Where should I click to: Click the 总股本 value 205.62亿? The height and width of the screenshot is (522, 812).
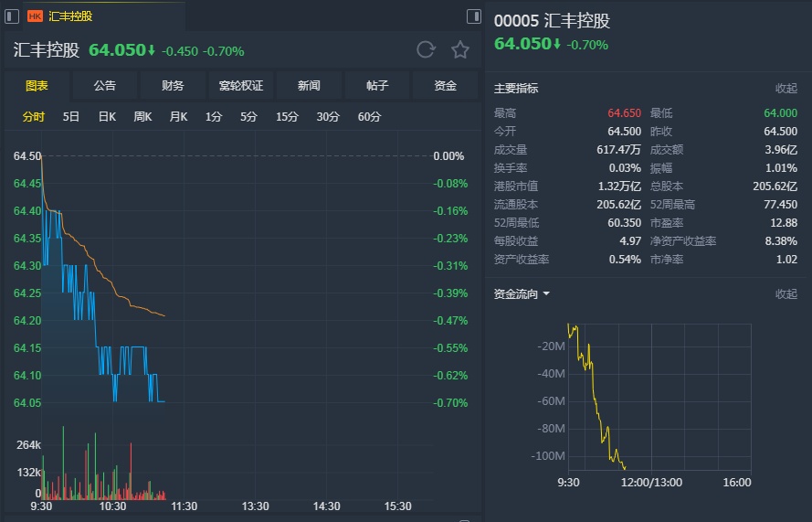(x=775, y=186)
